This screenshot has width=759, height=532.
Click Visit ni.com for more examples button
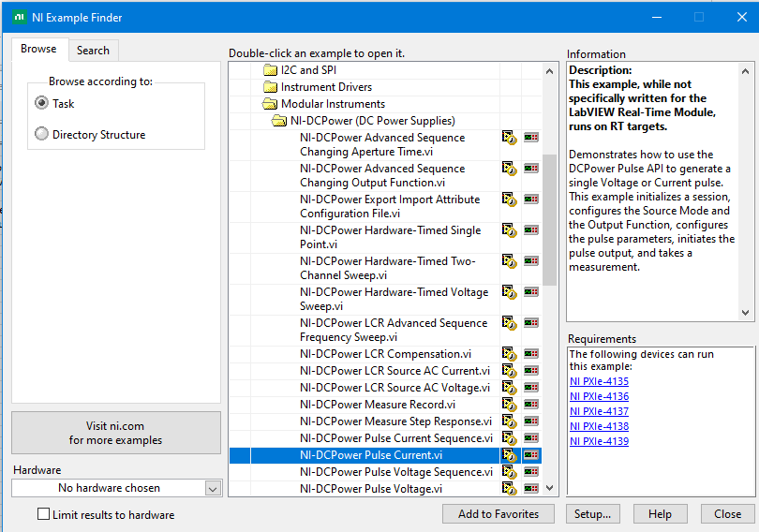pyautogui.click(x=115, y=433)
